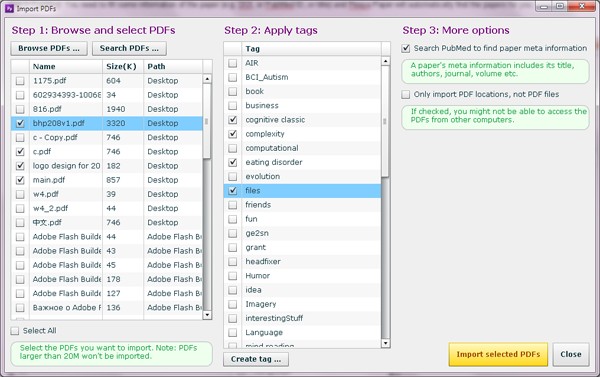The width and height of the screenshot is (600, 377).
Task: Select the complexity tag row
Action: [x=302, y=134]
